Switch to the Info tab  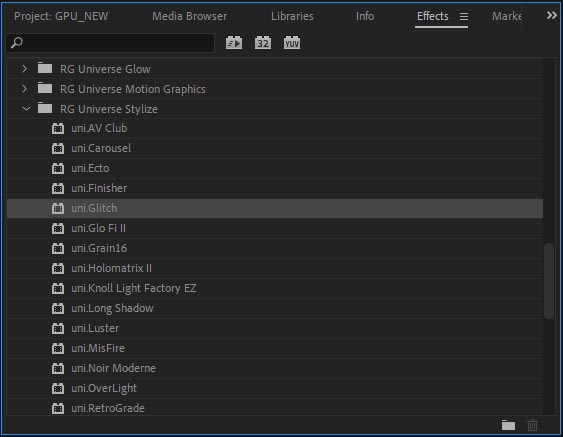click(x=365, y=17)
